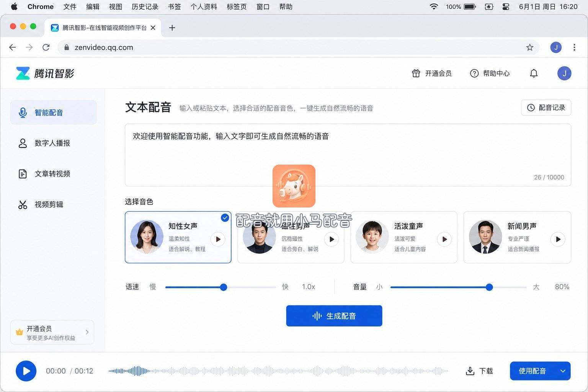This screenshot has height=392, width=588.
Task: Open the 历史记录 menu
Action: point(145,7)
